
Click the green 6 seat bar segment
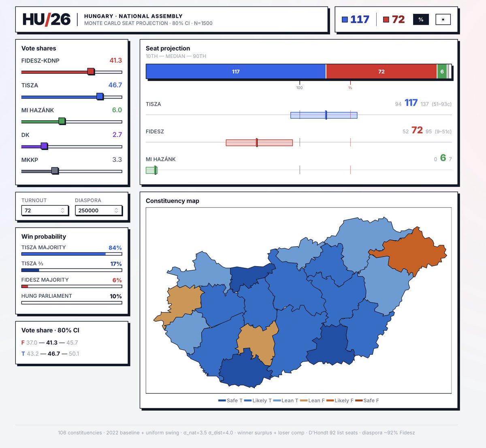click(442, 71)
